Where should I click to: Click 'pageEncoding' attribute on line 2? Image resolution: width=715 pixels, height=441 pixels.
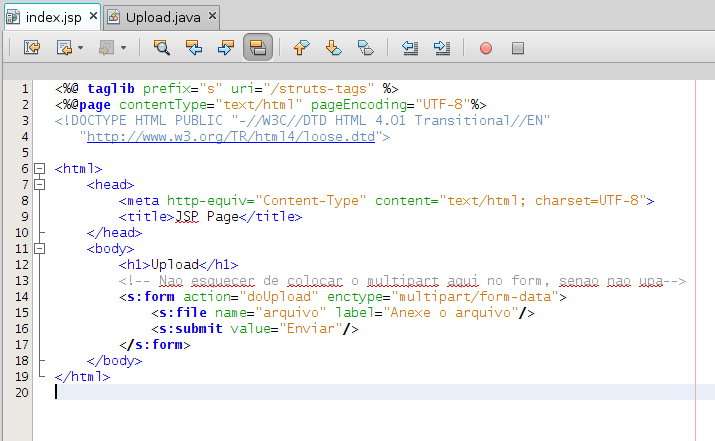pos(358,105)
